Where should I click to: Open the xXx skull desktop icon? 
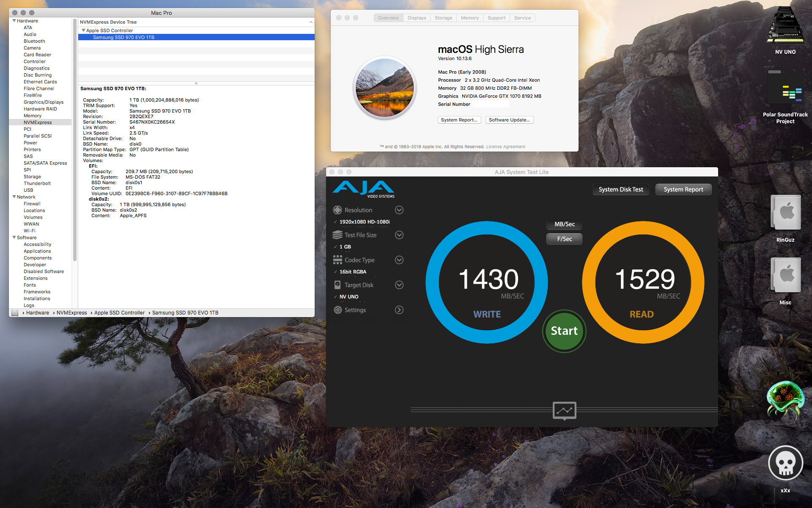pyautogui.click(x=785, y=463)
